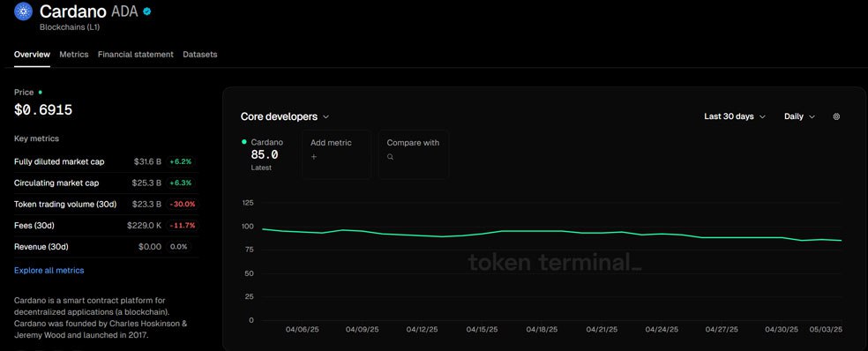
Task: Click the 0.0% revenue change badge
Action: pyautogui.click(x=178, y=246)
